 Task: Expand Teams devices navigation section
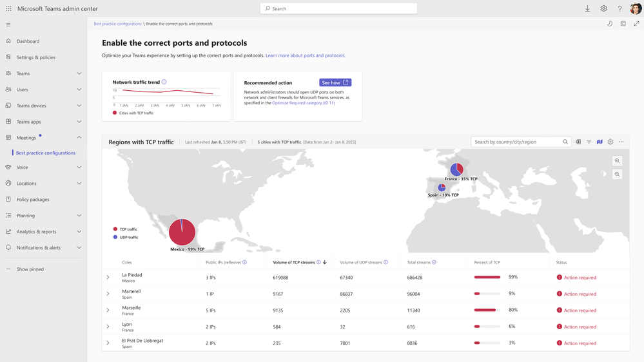(x=79, y=106)
